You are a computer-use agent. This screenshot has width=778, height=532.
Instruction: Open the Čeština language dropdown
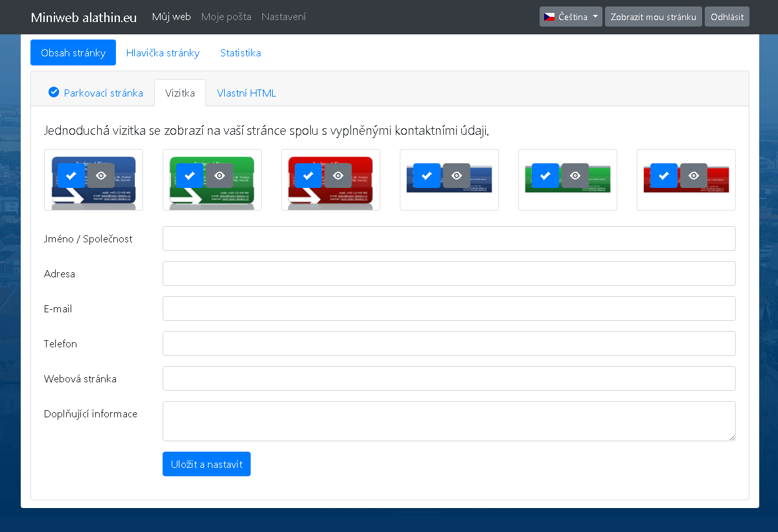pyautogui.click(x=570, y=17)
